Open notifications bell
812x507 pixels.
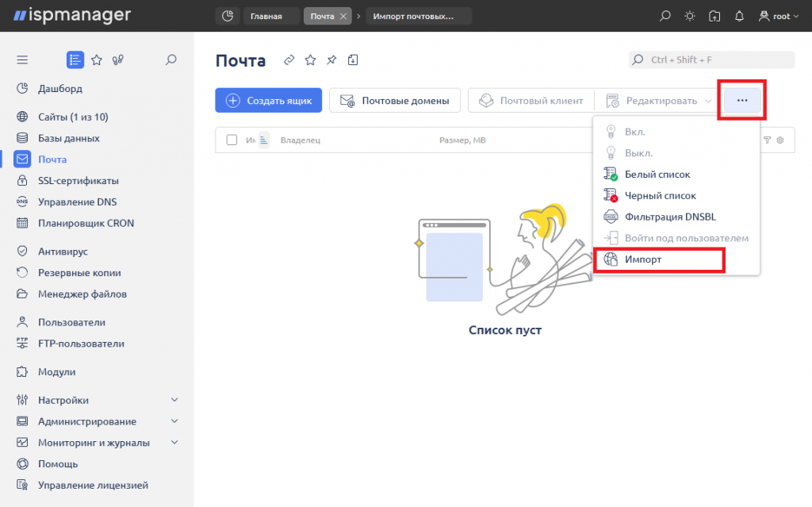(x=740, y=16)
